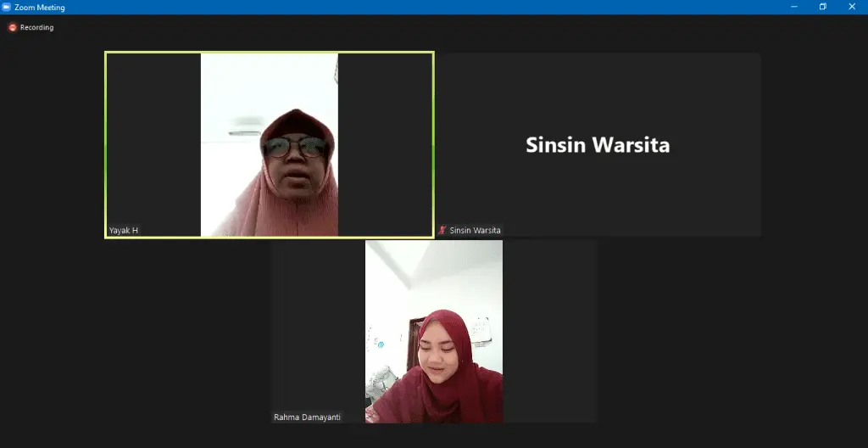Click the large "Sinsin Warsita" placeholder name
Viewport: 868px width, 448px height.
598,145
